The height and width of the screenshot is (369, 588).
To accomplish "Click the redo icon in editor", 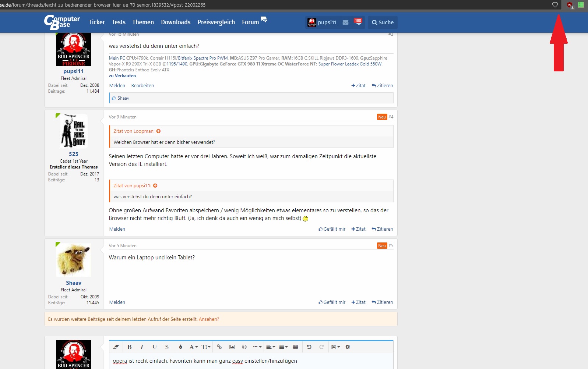I will tap(321, 347).
